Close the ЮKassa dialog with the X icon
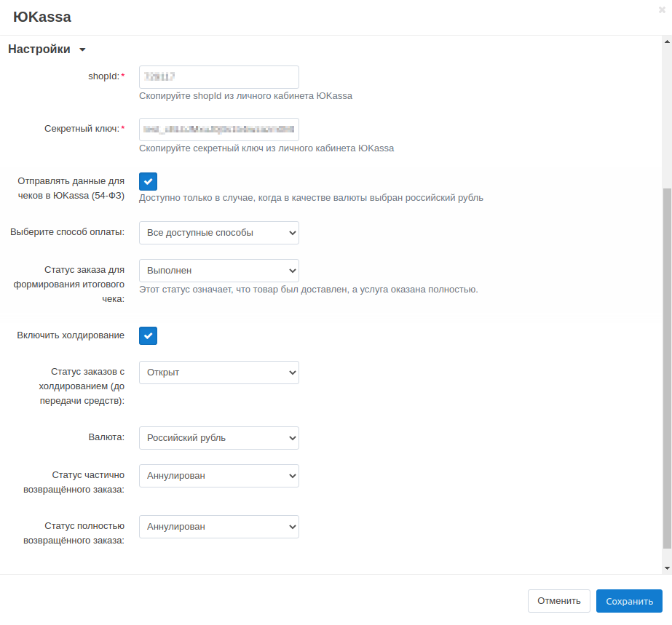This screenshot has height=625, width=672. point(662,9)
